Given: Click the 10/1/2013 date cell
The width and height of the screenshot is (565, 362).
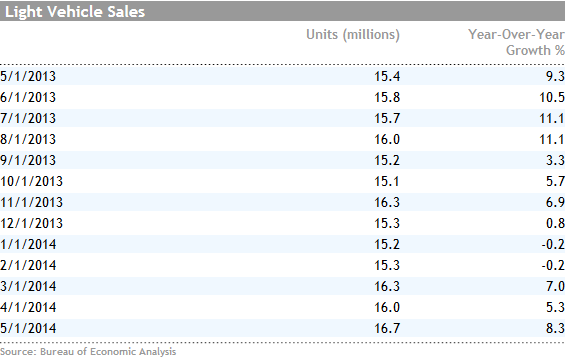Looking at the screenshot, I should [x=31, y=181].
